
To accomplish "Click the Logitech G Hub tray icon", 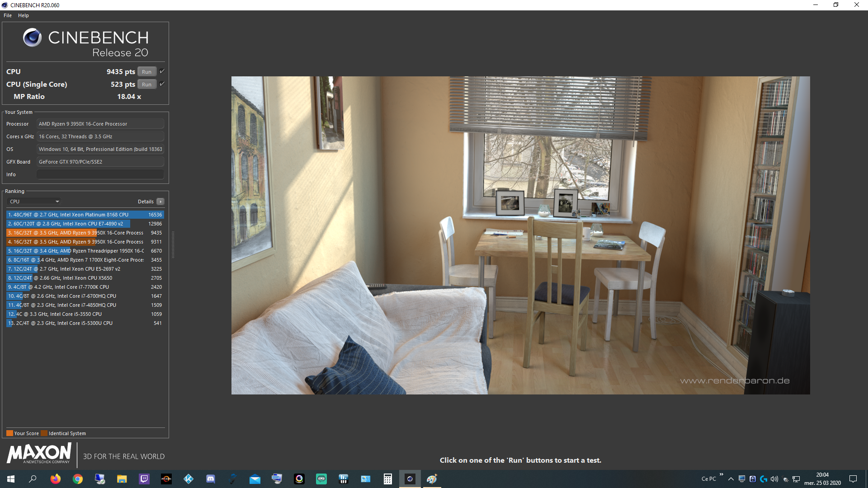I will point(764,479).
